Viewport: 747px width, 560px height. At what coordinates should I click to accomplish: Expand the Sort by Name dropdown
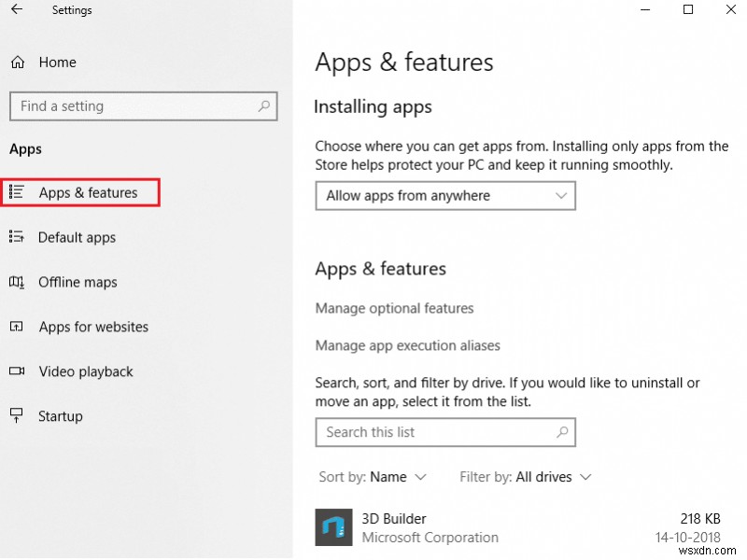[373, 477]
